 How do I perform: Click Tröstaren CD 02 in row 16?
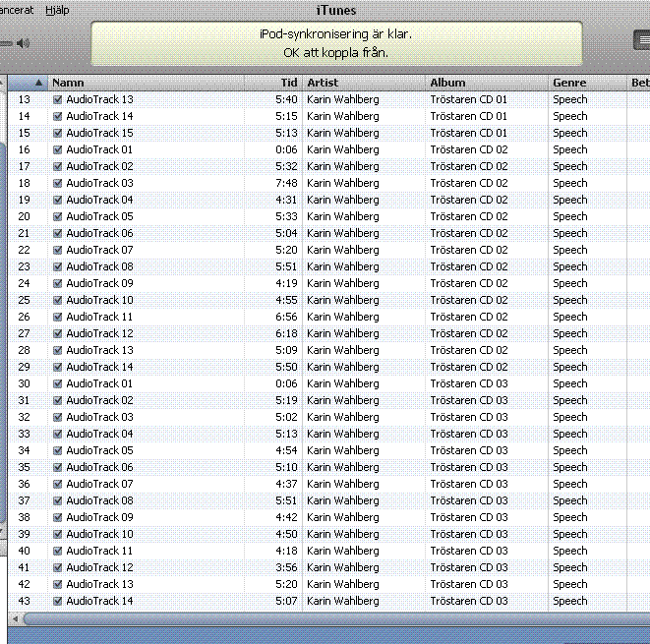[x=468, y=149]
